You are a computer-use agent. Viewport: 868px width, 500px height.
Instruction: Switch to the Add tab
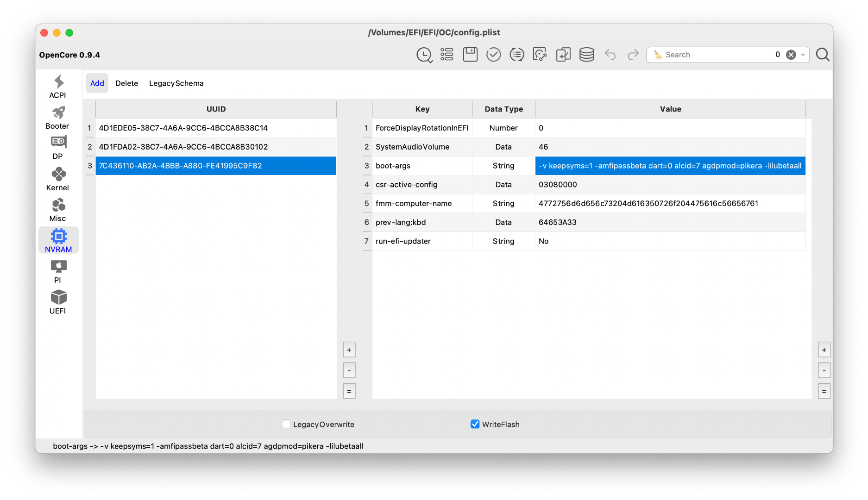pyautogui.click(x=97, y=83)
